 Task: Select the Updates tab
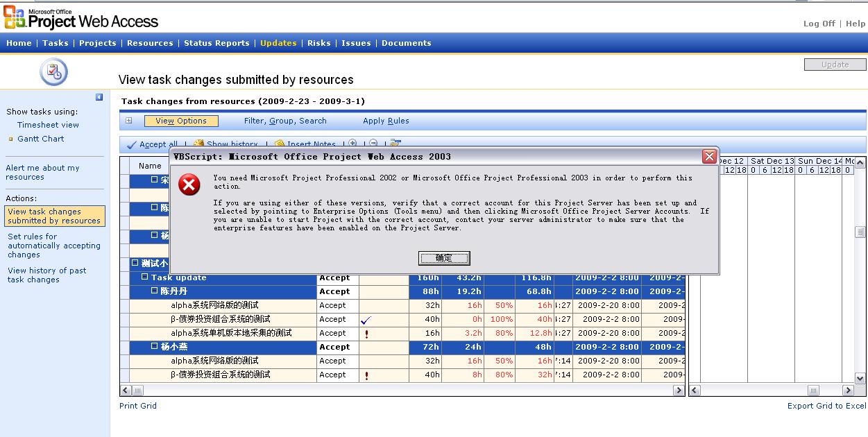278,43
